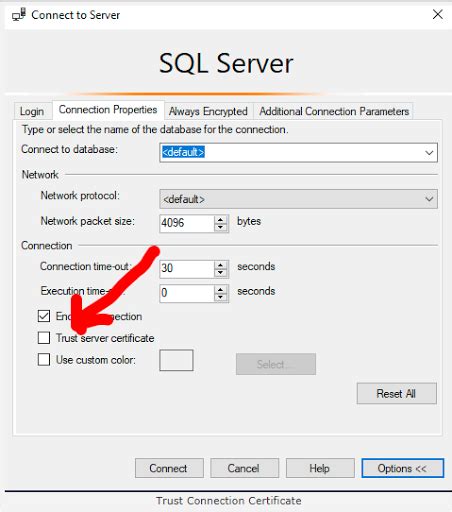Image resolution: width=452 pixels, height=512 pixels.
Task: Select the Connection Properties tab
Action: [x=108, y=110]
